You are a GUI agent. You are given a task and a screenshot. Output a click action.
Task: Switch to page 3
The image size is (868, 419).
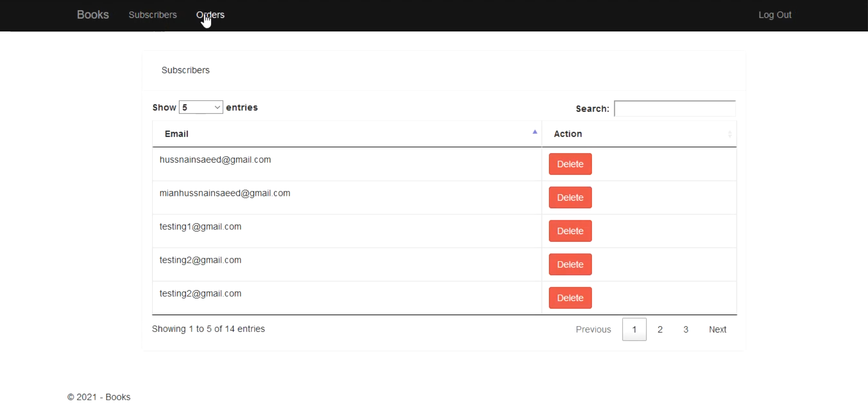pyautogui.click(x=685, y=329)
